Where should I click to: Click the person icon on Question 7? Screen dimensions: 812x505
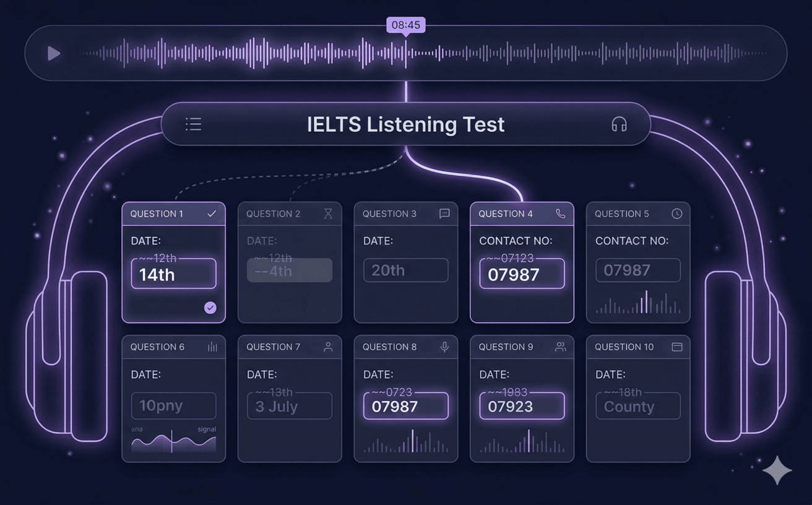(327, 347)
